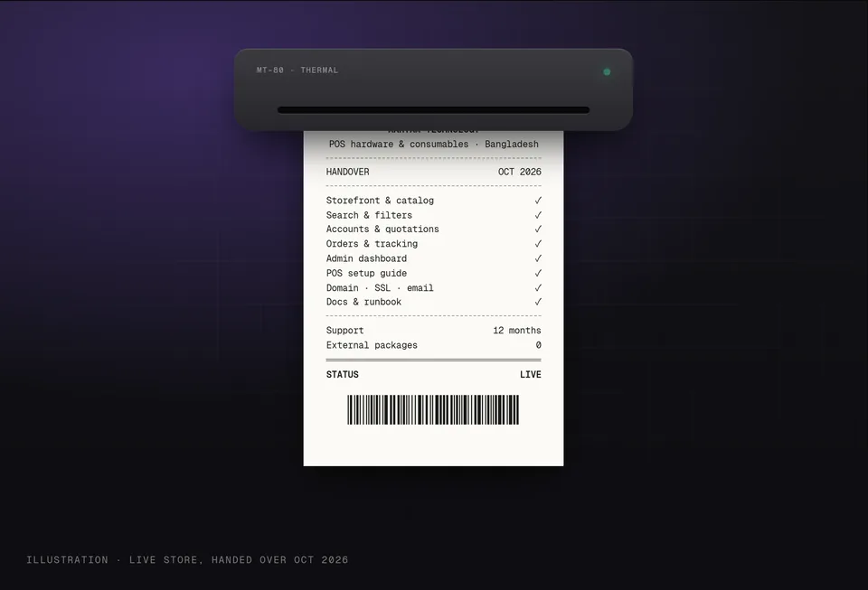The height and width of the screenshot is (590, 868).
Task: Click the barcode on the receipt
Action: (x=433, y=409)
